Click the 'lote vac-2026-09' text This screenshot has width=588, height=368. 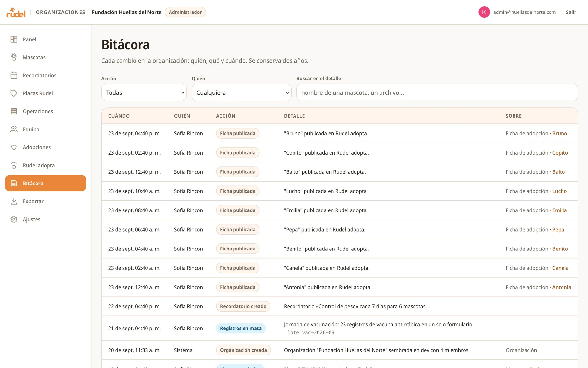click(x=311, y=332)
